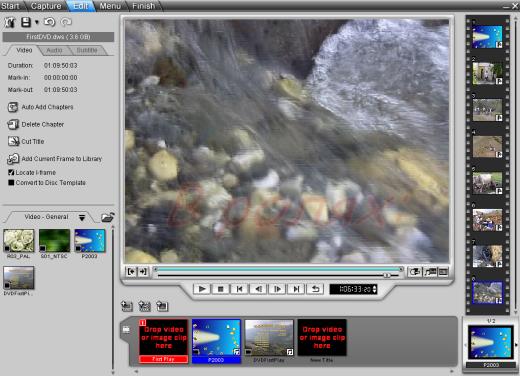The height and width of the screenshot is (376, 520).
Task: Click the third icon above the title strip
Action: tap(162, 306)
